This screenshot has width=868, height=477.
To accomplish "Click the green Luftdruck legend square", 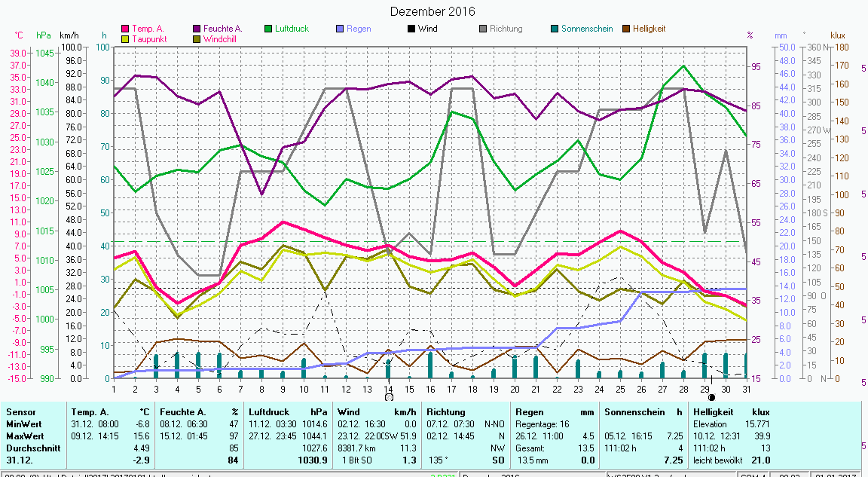I will tap(269, 29).
